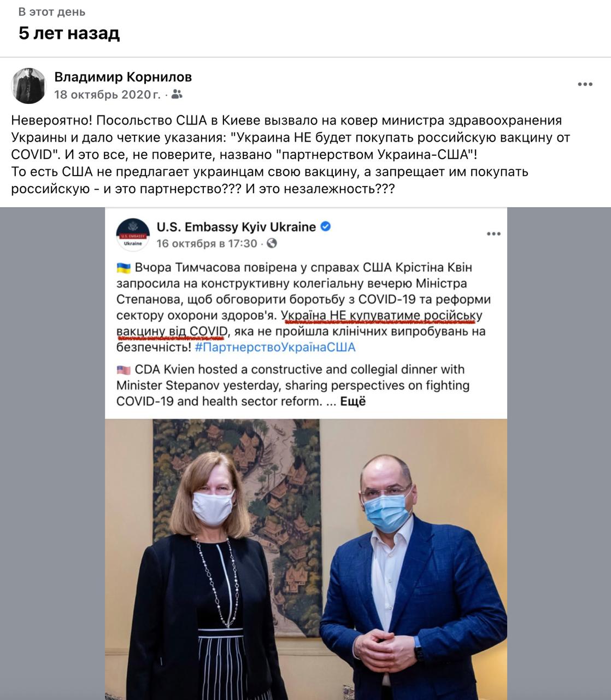Click the US flag emoji
The width and height of the screenshot is (611, 700).
tap(124, 370)
